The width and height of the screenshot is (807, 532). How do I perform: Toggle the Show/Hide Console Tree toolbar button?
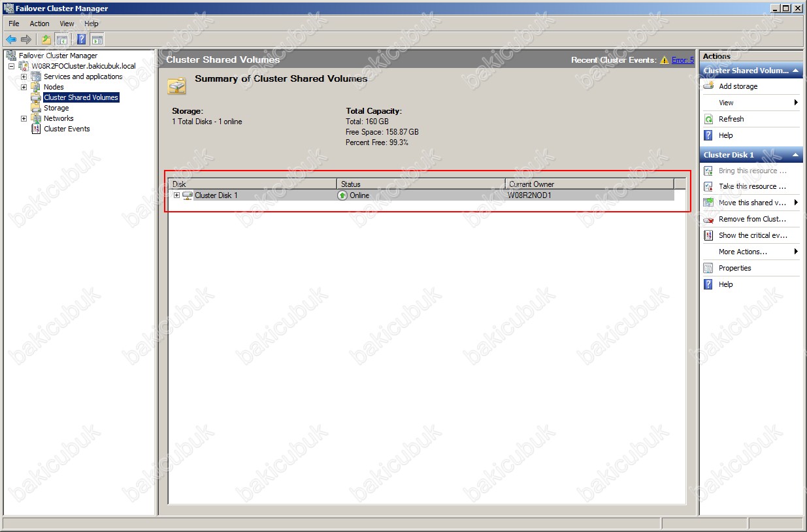tap(61, 39)
